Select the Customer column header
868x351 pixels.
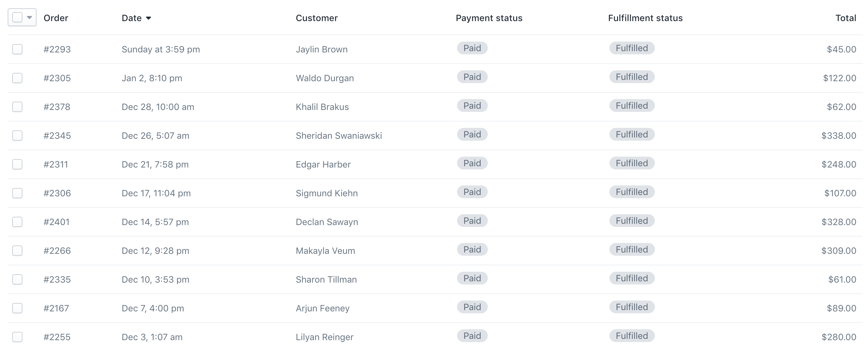(x=317, y=18)
